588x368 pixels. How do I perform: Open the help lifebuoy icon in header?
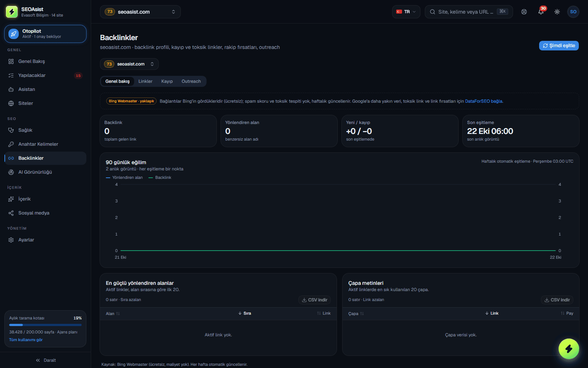click(524, 12)
